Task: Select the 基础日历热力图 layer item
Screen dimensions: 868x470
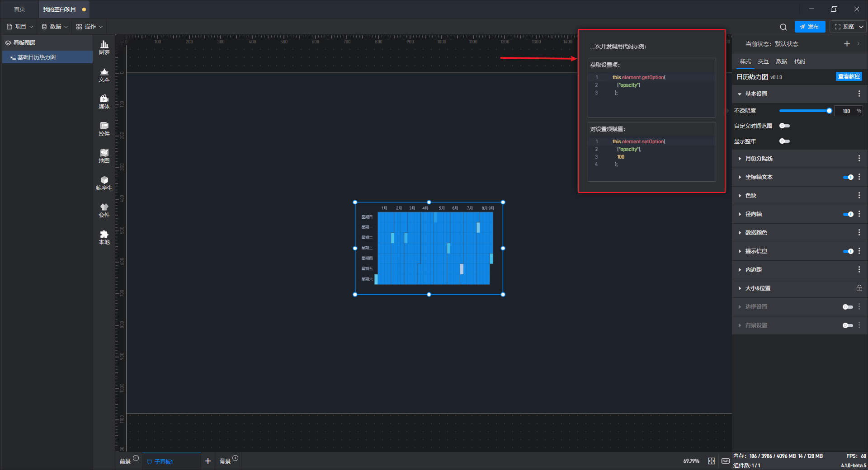Action: click(x=37, y=57)
